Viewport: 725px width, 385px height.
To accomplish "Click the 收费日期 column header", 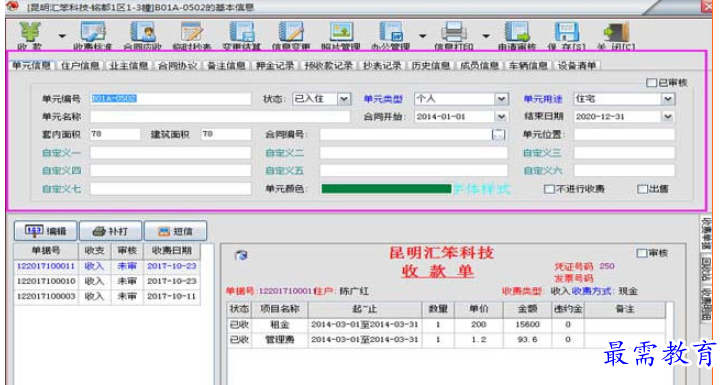I will [x=172, y=251].
